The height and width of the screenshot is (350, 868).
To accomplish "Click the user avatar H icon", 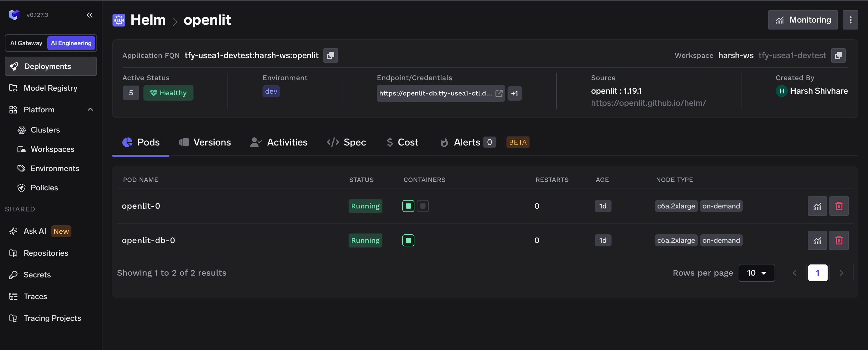I will click(782, 91).
